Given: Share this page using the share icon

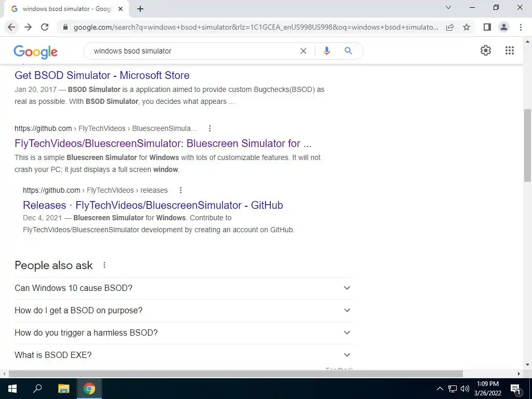Looking at the screenshot, I should [450, 27].
